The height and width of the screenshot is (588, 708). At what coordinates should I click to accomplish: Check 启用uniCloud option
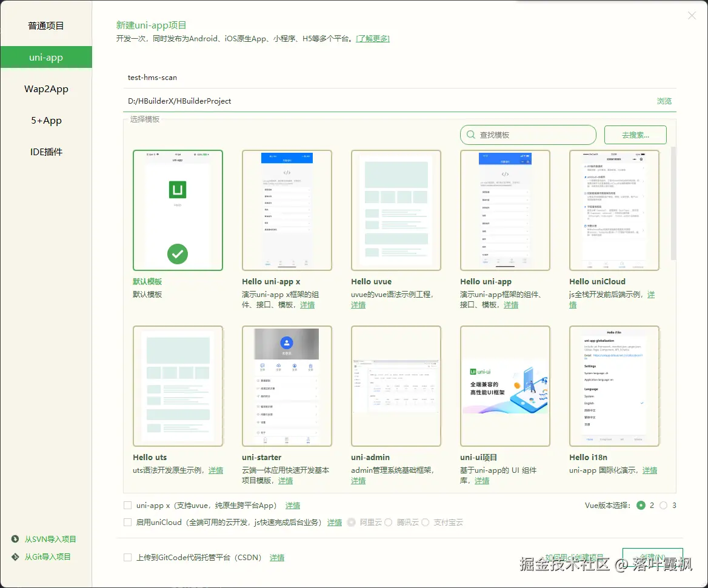tap(127, 522)
